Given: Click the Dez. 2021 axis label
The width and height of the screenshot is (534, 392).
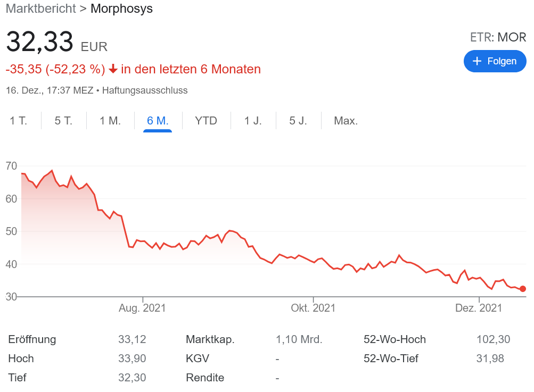Looking at the screenshot, I should tap(479, 308).
